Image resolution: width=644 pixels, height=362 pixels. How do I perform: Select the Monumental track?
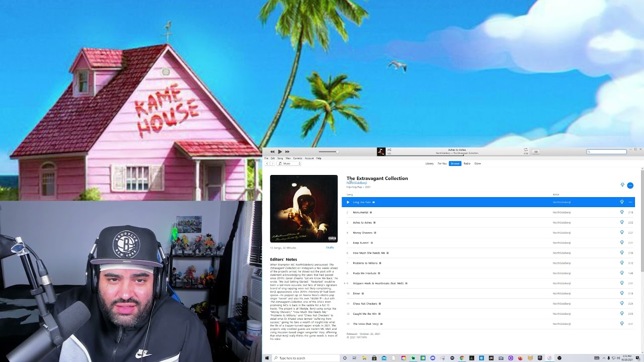[488, 212]
